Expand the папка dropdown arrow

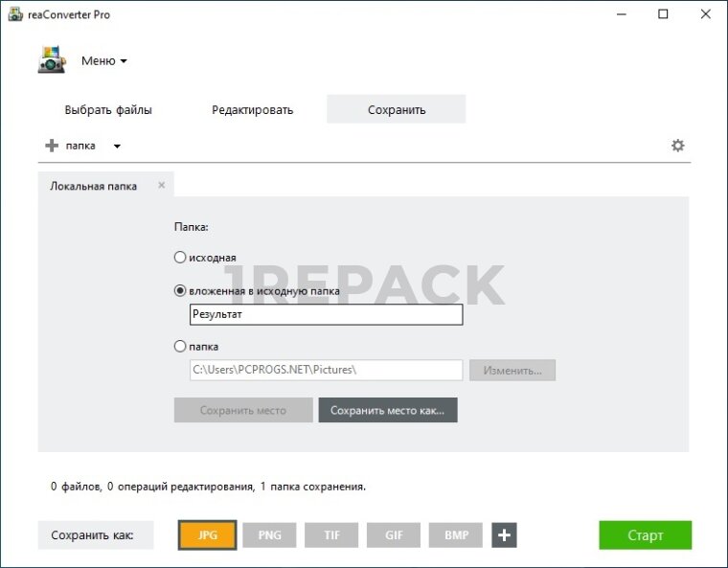[x=117, y=147]
